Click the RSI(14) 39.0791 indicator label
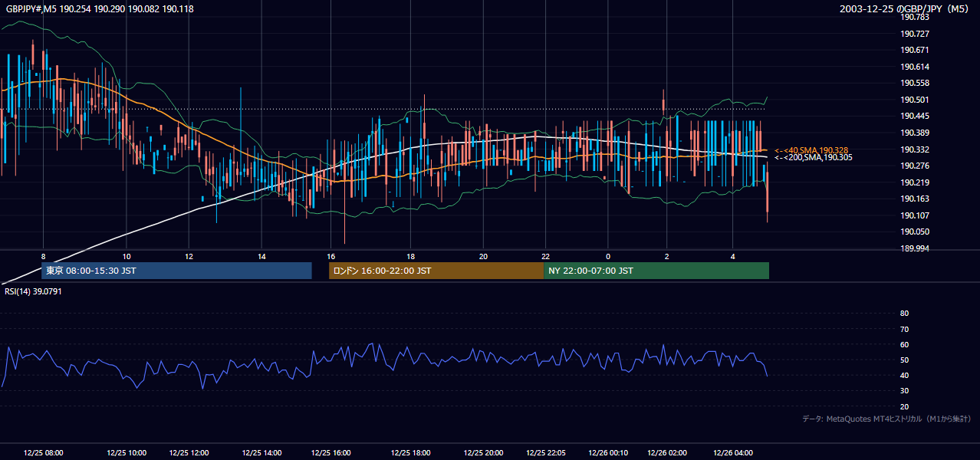The width and height of the screenshot is (980, 460). (x=33, y=291)
